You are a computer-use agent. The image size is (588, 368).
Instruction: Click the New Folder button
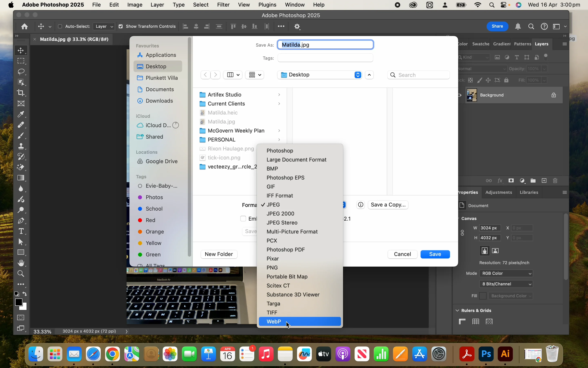219,254
